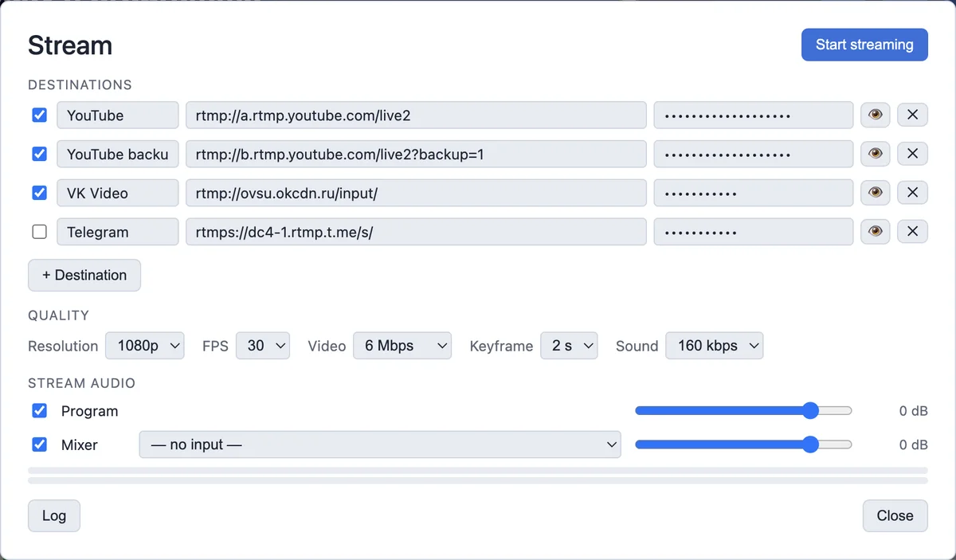Adjust the Mixer volume slider

pos(743,444)
